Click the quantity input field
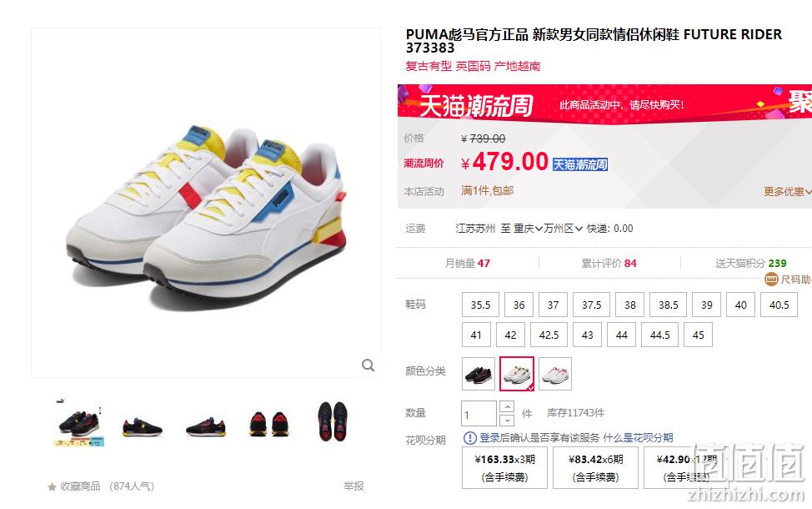Screen dimensions: 812x509 tap(479, 414)
